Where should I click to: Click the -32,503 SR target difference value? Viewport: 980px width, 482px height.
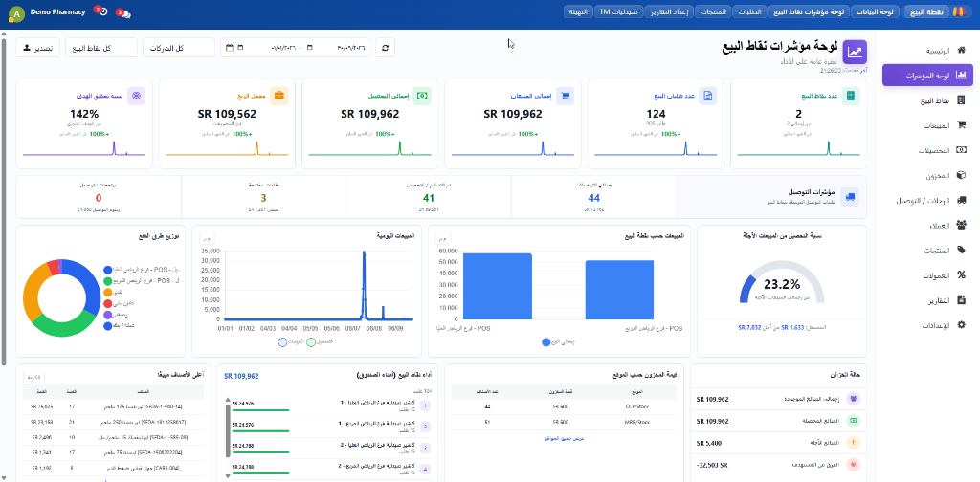click(x=712, y=465)
